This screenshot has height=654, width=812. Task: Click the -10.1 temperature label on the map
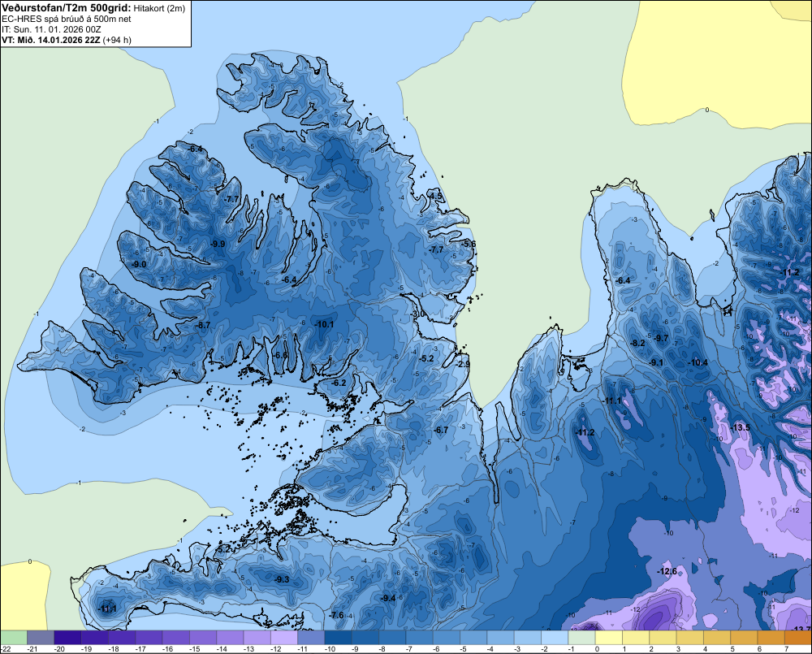click(324, 324)
